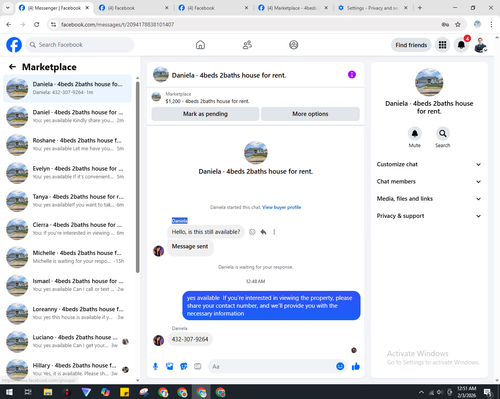Click the conversation list scrollbar
The width and height of the screenshot is (500, 399).
(138, 177)
